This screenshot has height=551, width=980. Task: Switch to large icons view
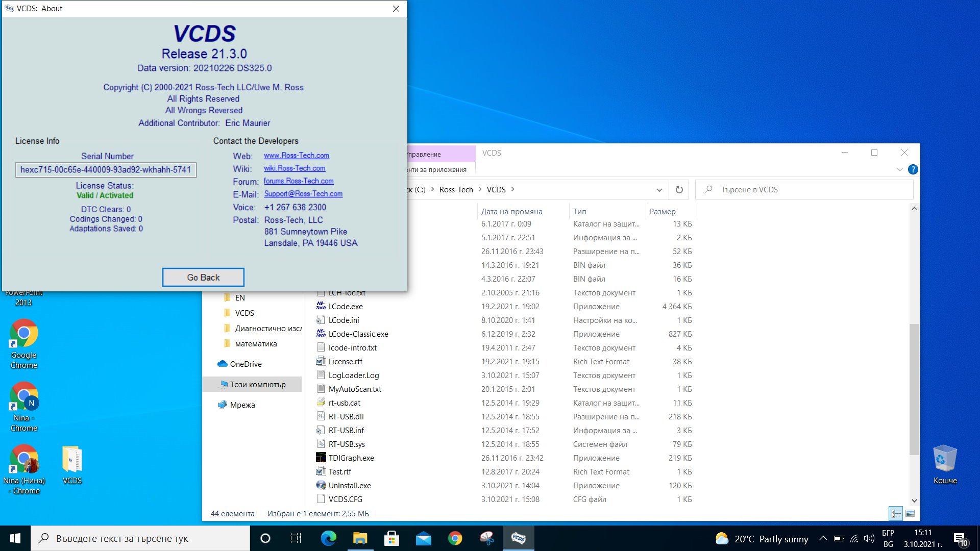click(x=910, y=513)
